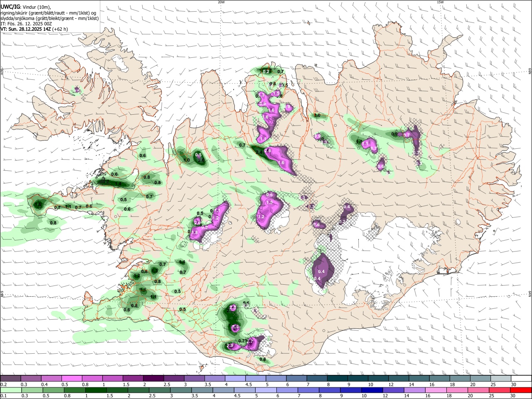Click the '0.1' label in the bottom legend row
The width and height of the screenshot is (532, 399).
tap(3, 396)
